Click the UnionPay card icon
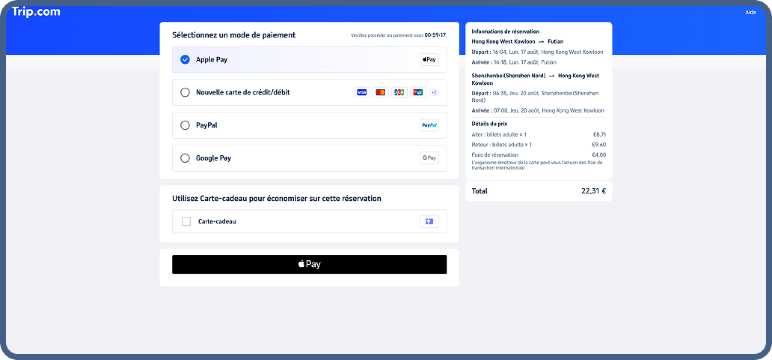 click(418, 93)
